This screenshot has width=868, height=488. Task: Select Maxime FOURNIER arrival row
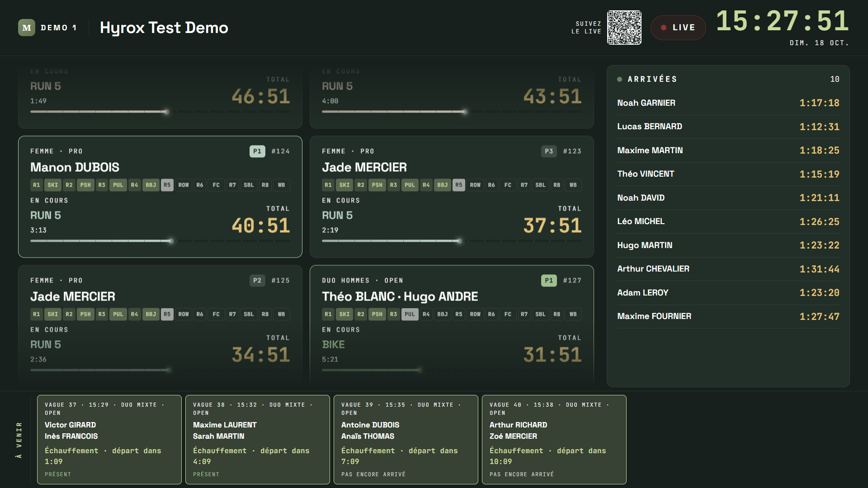coord(728,316)
